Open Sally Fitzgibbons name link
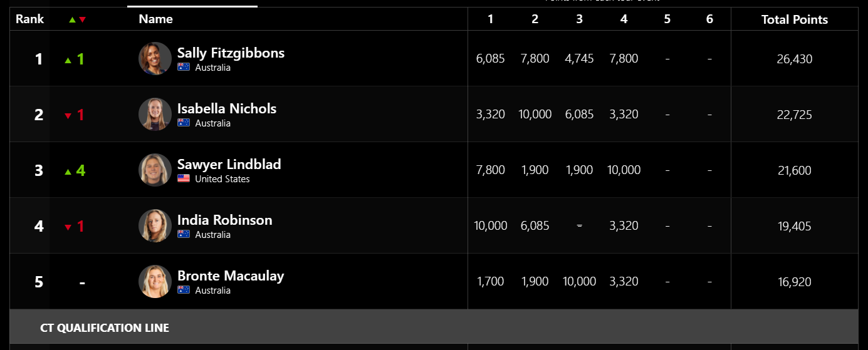 (231, 53)
